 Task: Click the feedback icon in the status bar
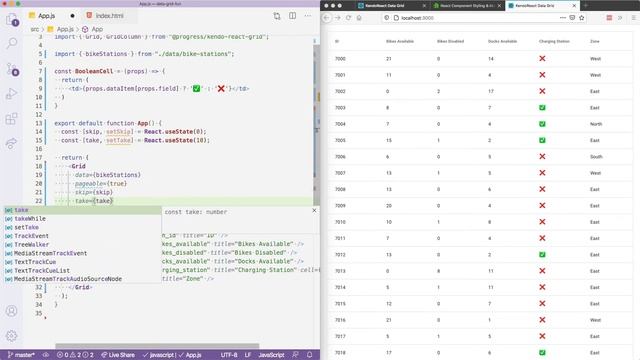tap(295, 355)
